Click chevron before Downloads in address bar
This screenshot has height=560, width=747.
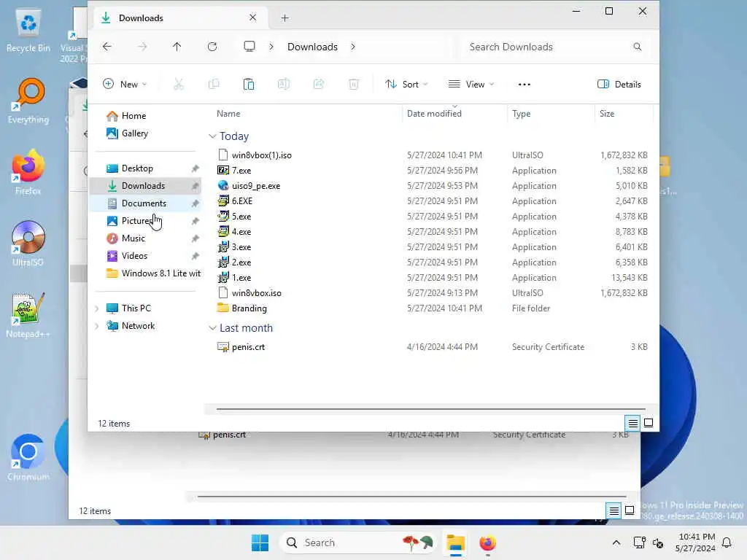271,47
